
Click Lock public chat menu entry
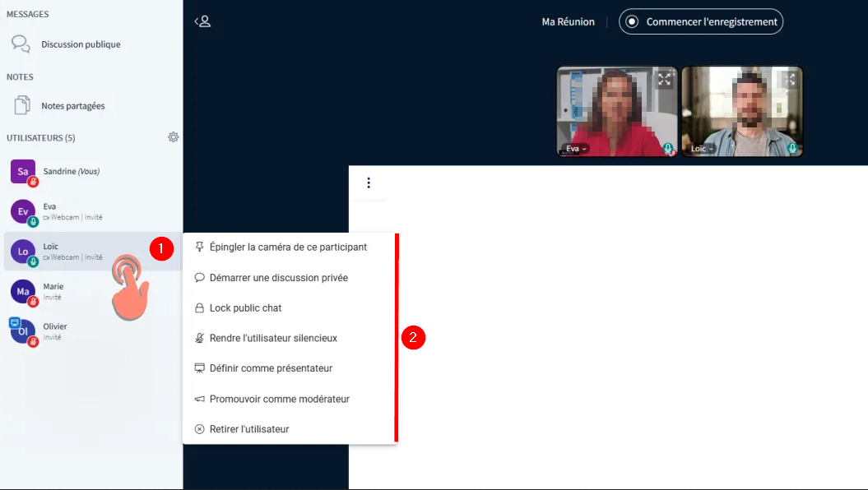245,308
